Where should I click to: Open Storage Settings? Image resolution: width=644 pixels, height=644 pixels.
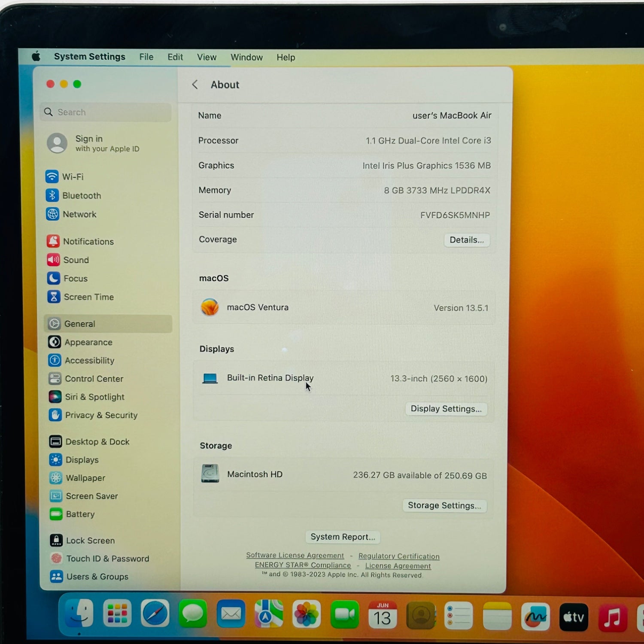pos(444,505)
